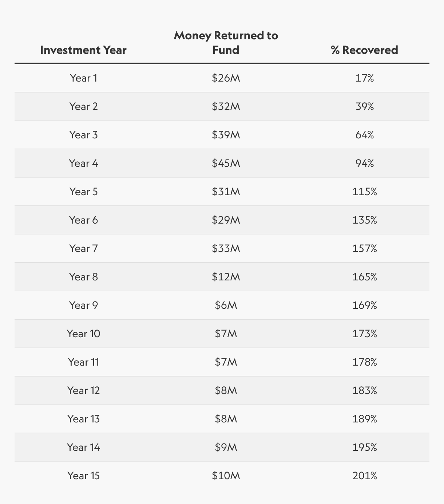The width and height of the screenshot is (444, 504).
Task: Select the Year 12 row label
Action: (x=83, y=390)
